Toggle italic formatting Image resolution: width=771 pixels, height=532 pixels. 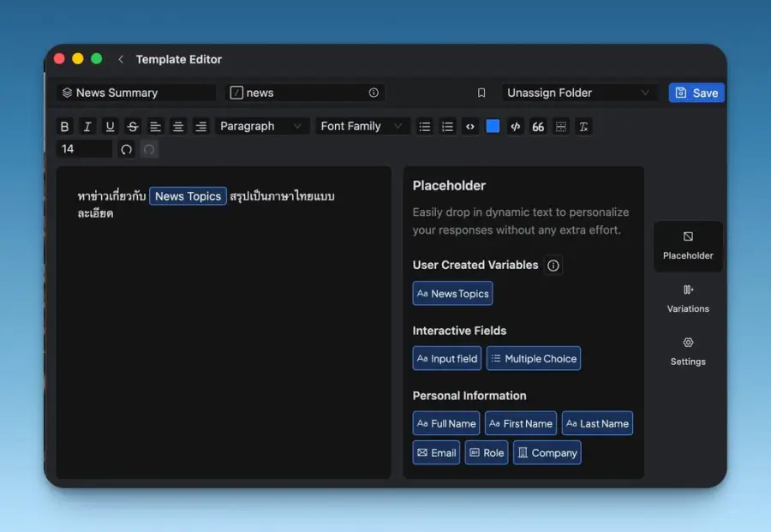click(87, 127)
